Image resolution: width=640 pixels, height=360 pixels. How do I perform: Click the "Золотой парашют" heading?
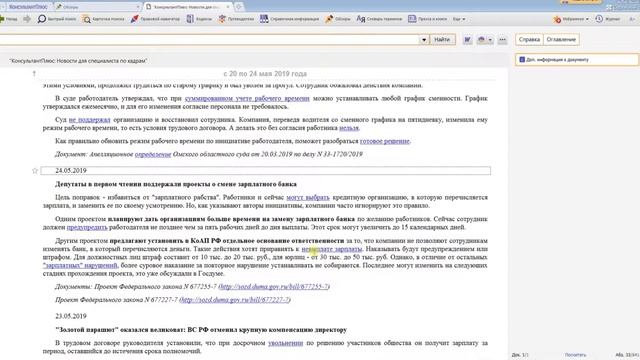201,329
